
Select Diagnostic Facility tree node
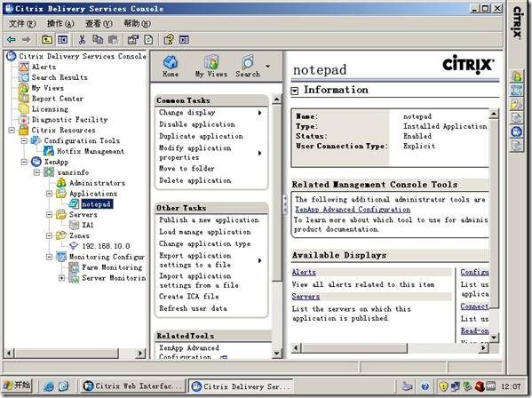(69, 119)
